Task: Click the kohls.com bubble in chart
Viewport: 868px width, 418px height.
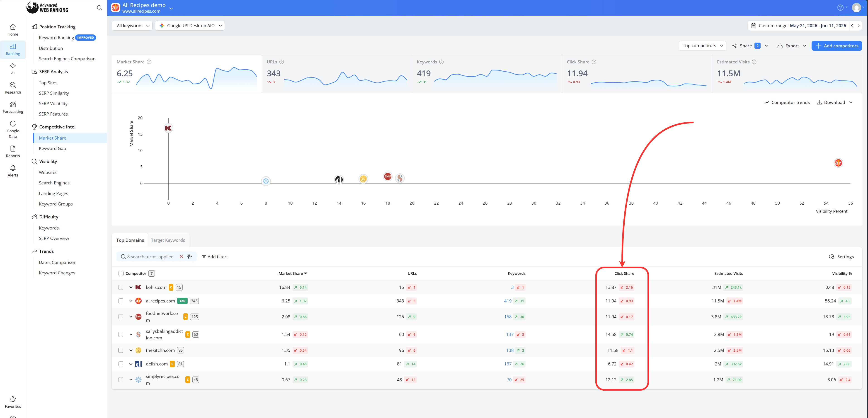Action: tap(168, 128)
